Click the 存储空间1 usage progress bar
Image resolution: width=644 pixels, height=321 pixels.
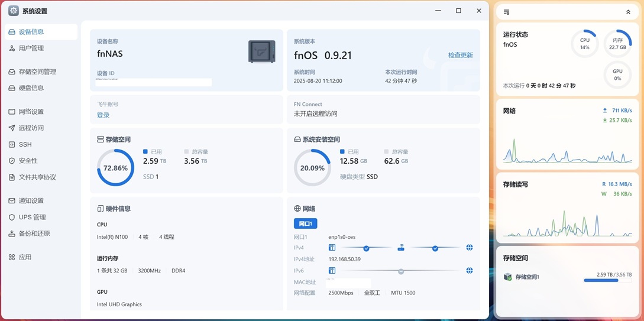pos(607,280)
